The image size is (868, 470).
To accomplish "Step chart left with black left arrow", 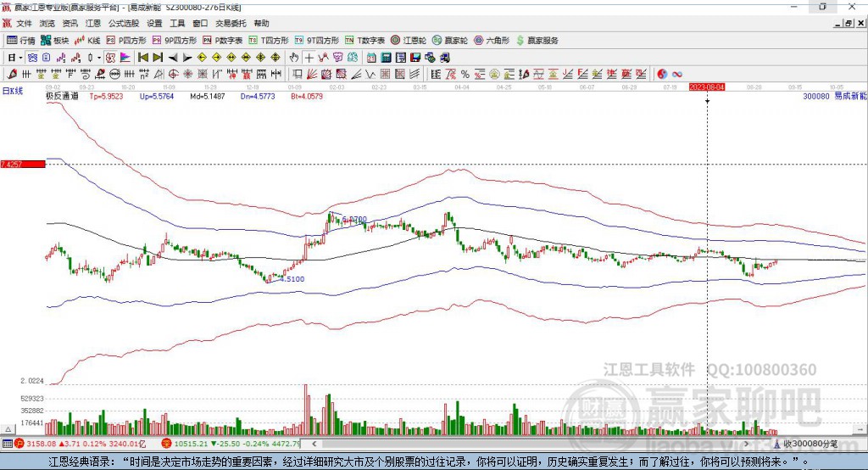I will pyautogui.click(x=173, y=58).
